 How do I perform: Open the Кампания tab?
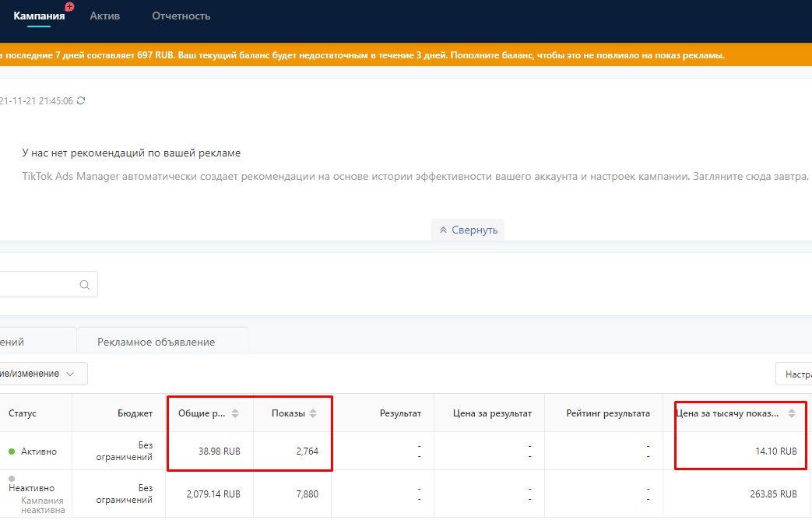click(x=39, y=16)
